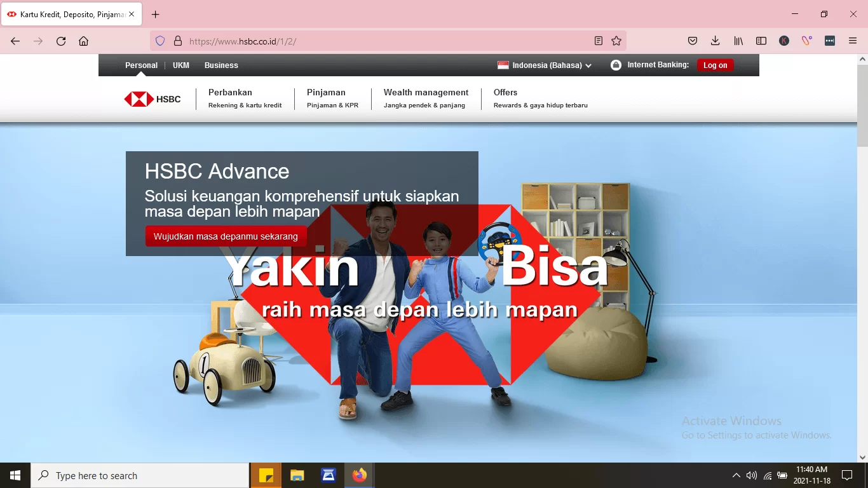Viewport: 868px width, 488px height.
Task: Click the HSBC Advance heading
Action: (x=217, y=172)
